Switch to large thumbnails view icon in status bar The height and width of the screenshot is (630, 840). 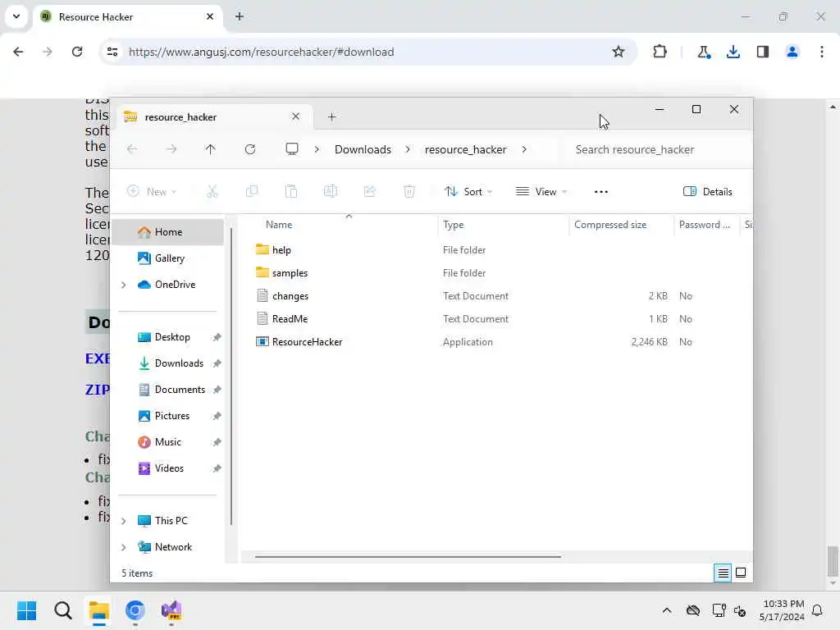coord(741,573)
